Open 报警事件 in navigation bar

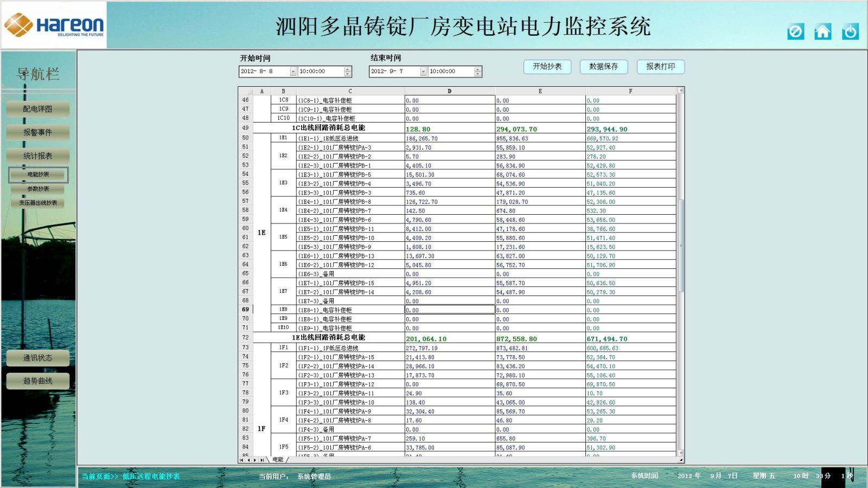37,132
